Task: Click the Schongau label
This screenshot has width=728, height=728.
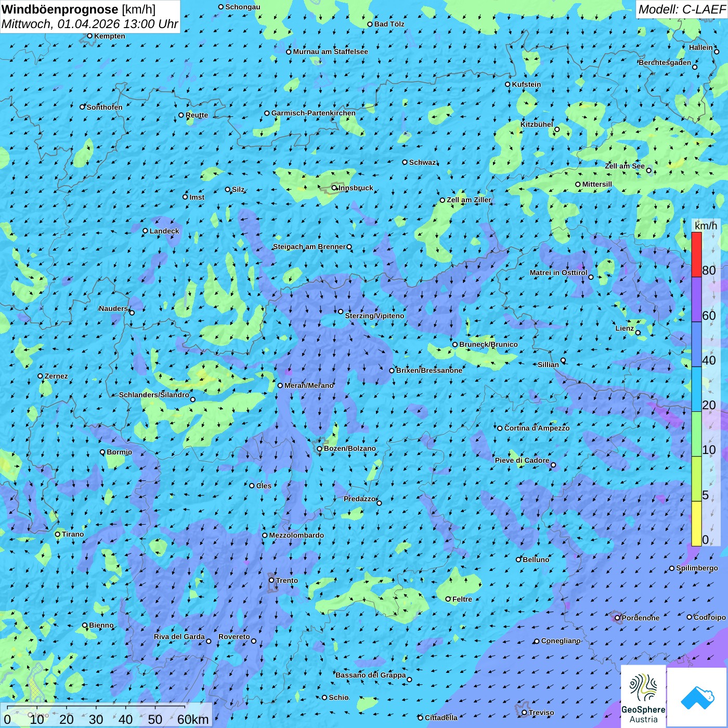Action: [x=242, y=7]
